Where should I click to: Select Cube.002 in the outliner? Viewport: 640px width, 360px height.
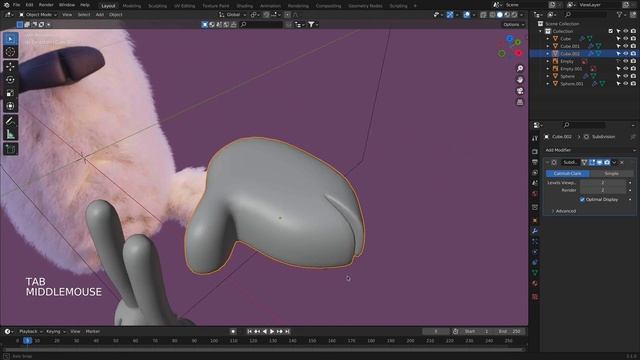[570, 53]
